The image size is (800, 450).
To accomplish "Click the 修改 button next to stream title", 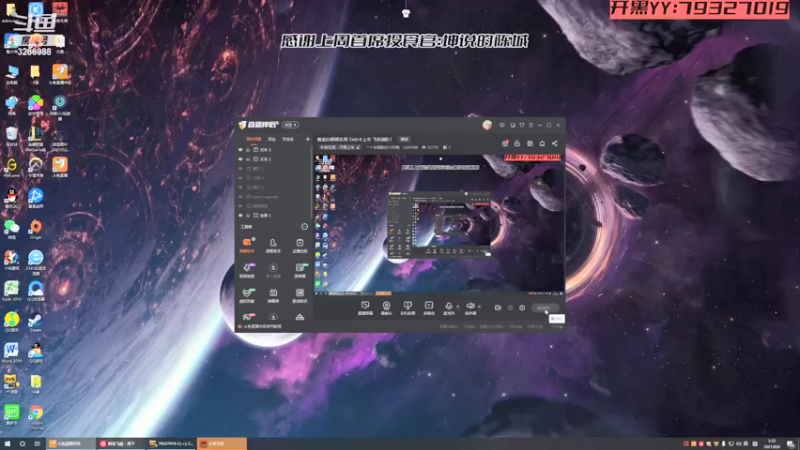I will (x=404, y=139).
